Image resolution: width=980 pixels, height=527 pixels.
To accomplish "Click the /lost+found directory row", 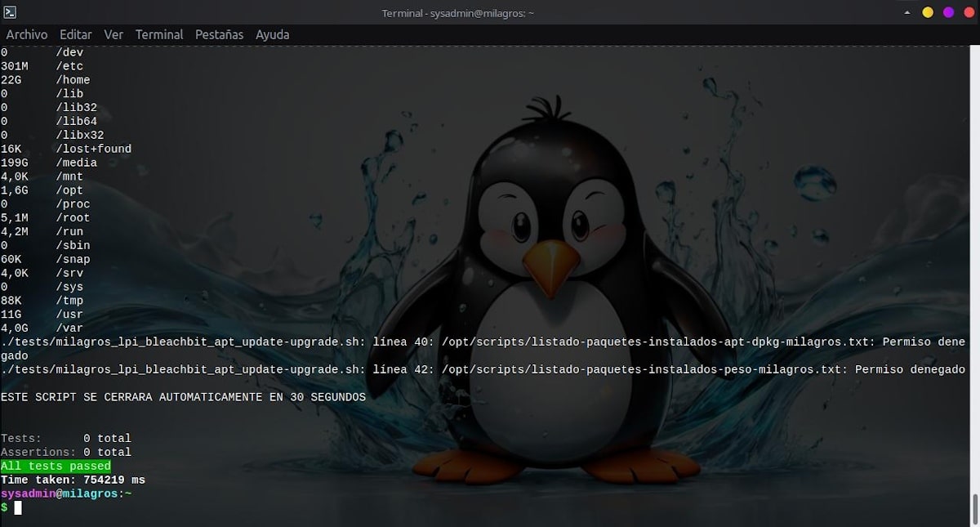I will (66, 149).
